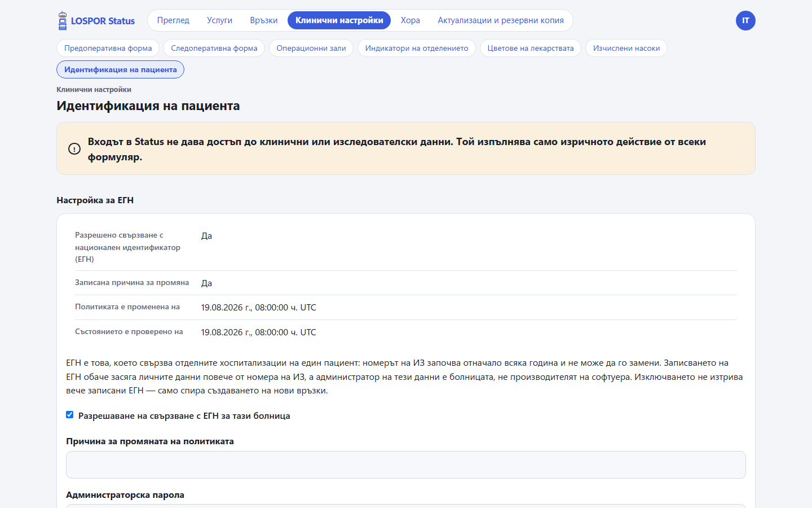The image size is (812, 508).
Task: Open Актуализации и резервни копия tab
Action: tap(501, 20)
